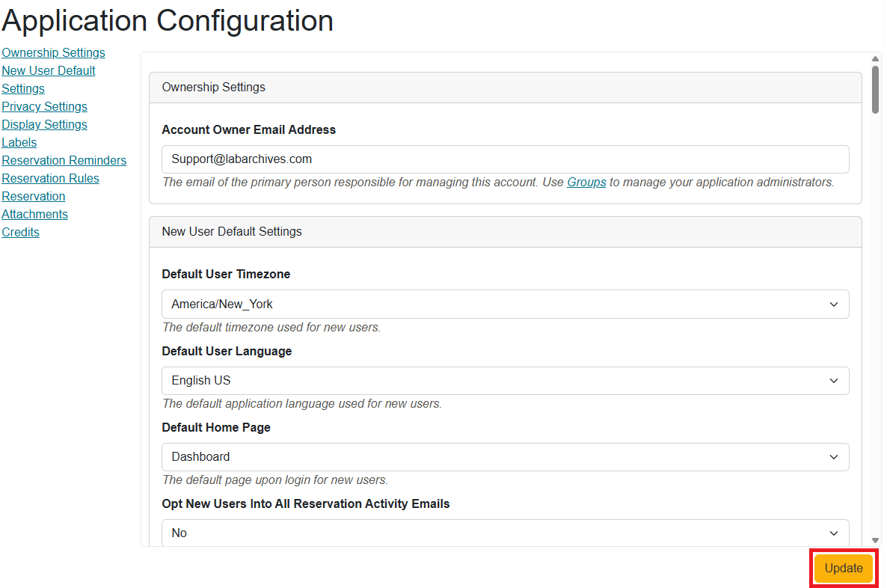Click the timezone dropdown chevron arrow
884x588 pixels.
coord(833,304)
